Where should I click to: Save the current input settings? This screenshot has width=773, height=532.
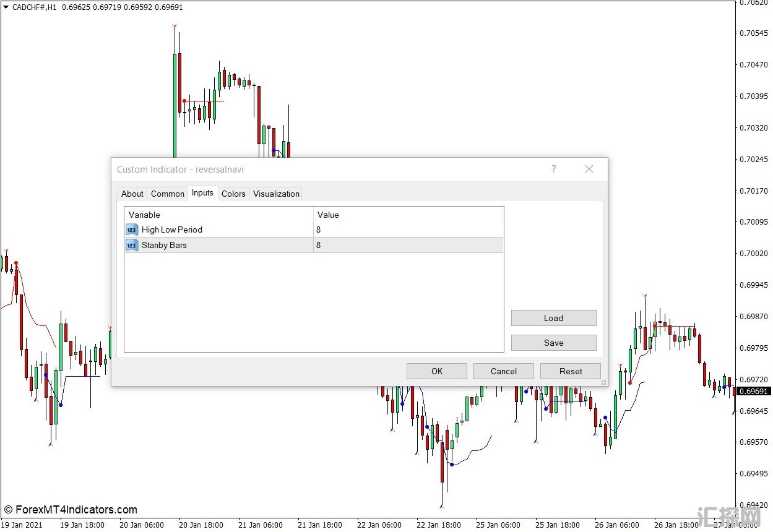554,343
